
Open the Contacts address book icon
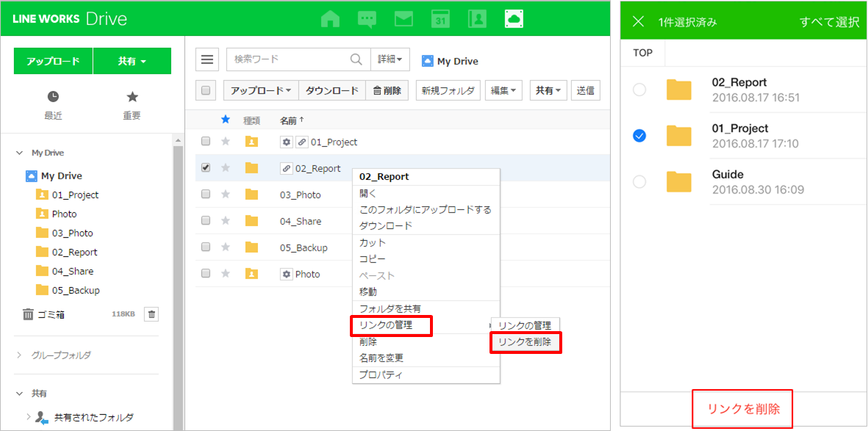(477, 19)
